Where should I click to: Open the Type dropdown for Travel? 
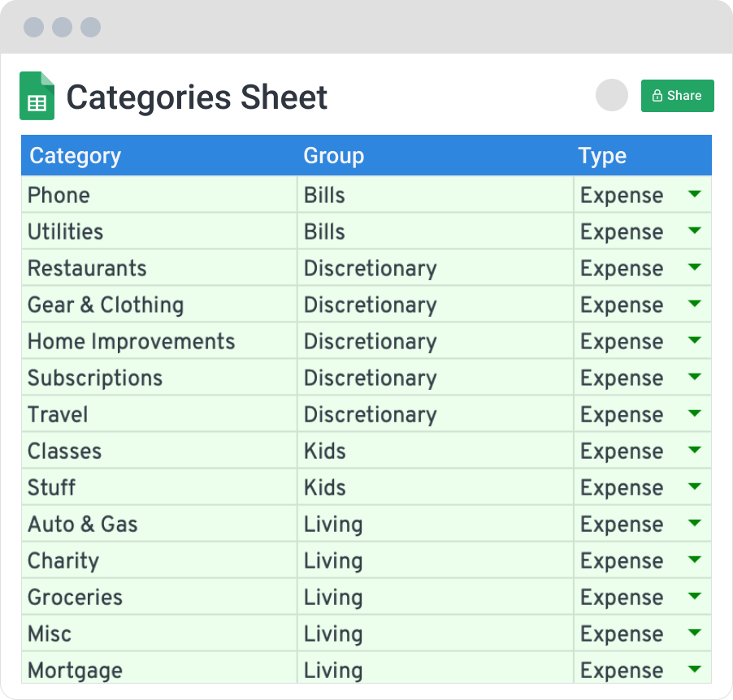[695, 413]
